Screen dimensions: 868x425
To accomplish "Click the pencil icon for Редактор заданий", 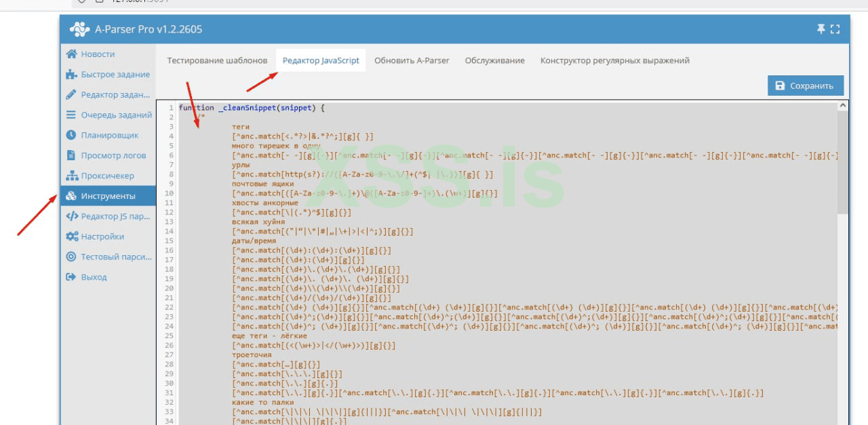I will (71, 95).
